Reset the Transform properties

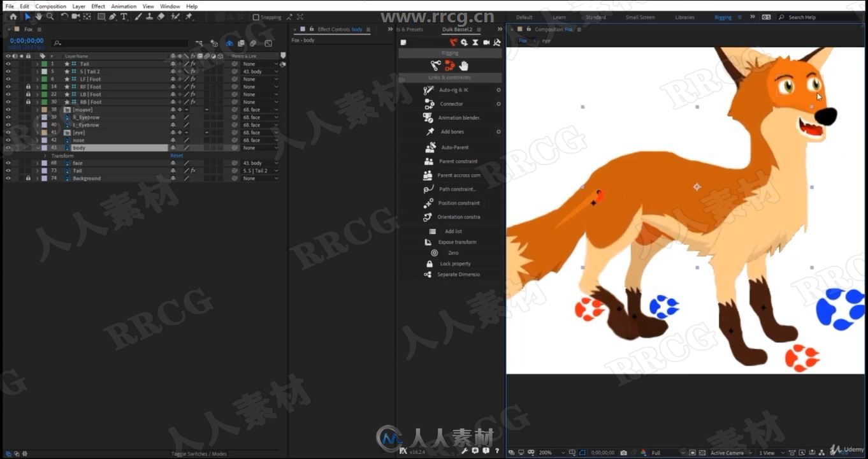[x=177, y=156]
